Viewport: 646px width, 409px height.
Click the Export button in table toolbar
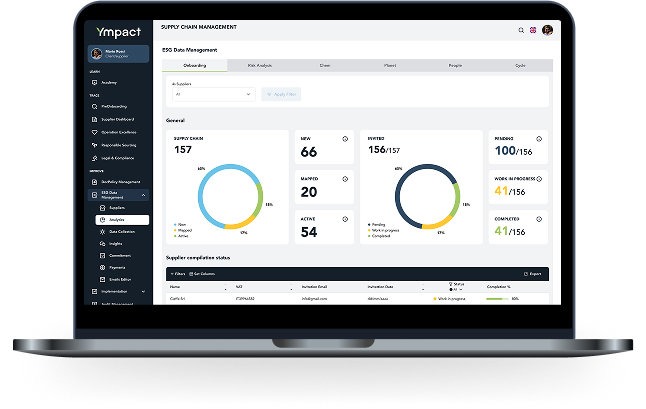[533, 273]
